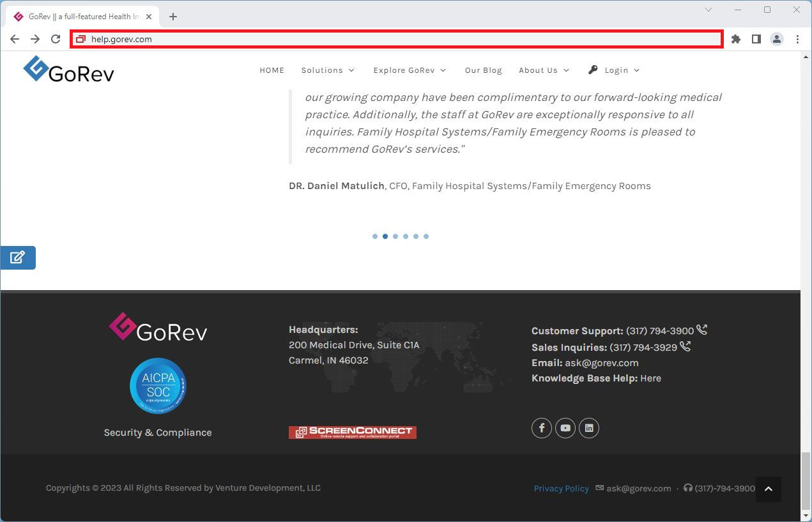The width and height of the screenshot is (812, 522).
Task: Go back to the previous page
Action: pyautogui.click(x=15, y=39)
